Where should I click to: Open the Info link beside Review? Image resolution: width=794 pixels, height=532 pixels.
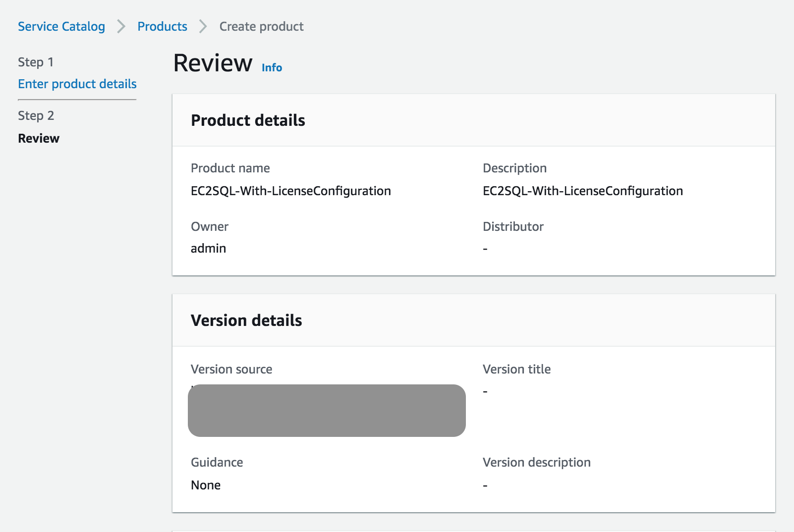coord(272,67)
